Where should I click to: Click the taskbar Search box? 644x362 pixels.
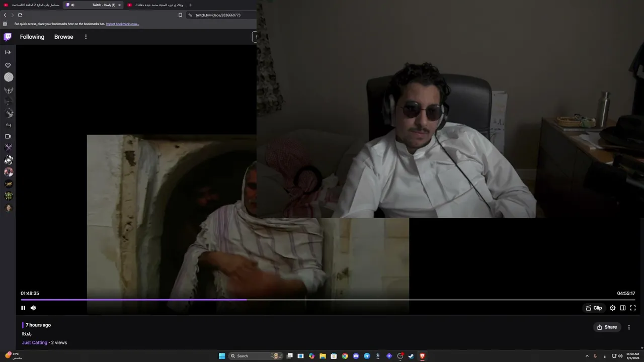(255, 356)
